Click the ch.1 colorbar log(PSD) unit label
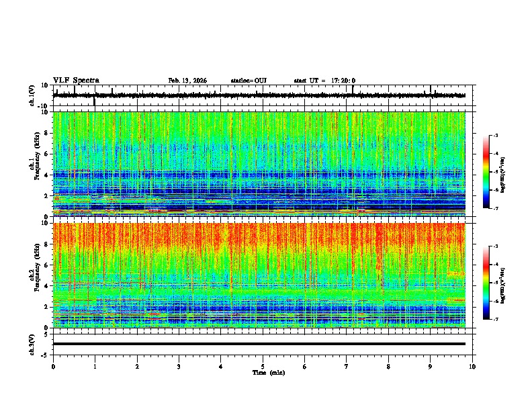This screenshot has width=532, height=411. pos(503,175)
